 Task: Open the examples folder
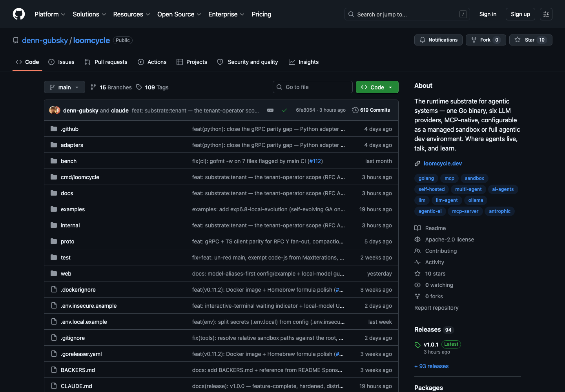73,209
